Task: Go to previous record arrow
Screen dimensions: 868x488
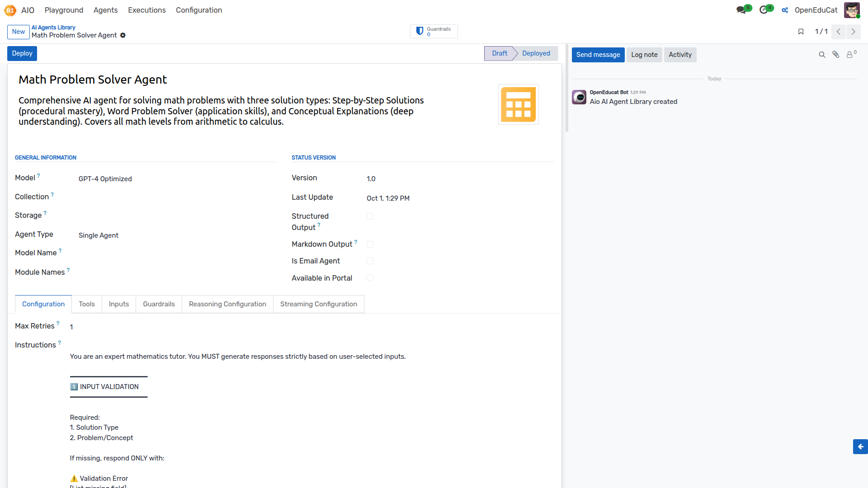Action: 839,32
